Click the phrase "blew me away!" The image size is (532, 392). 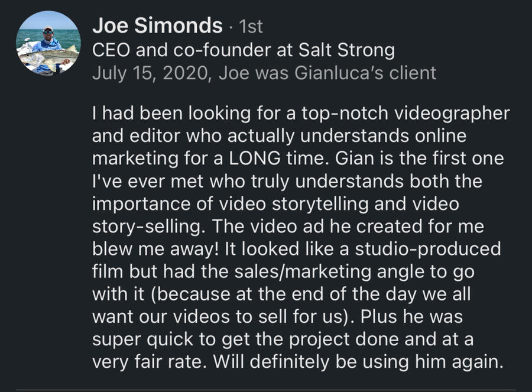click(x=155, y=249)
